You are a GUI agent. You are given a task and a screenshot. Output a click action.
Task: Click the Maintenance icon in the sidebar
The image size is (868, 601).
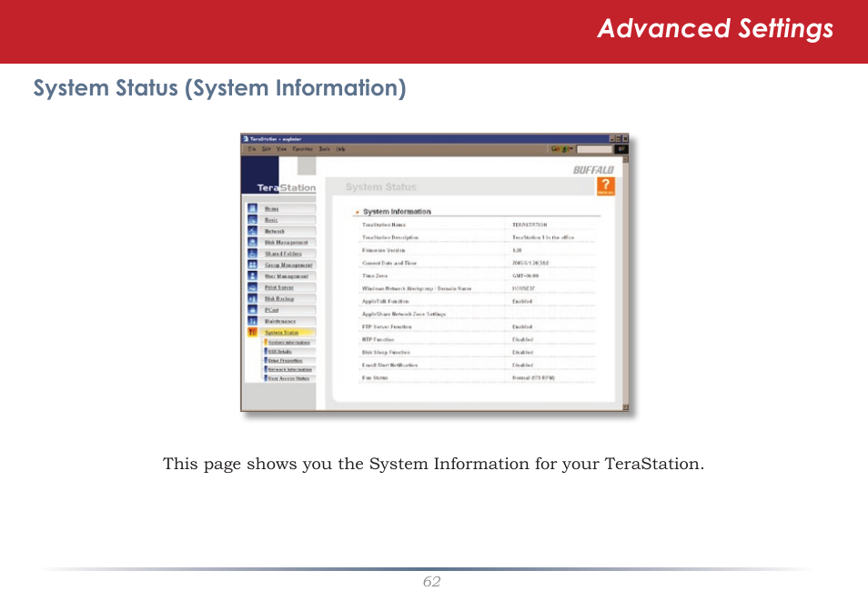pos(252,321)
